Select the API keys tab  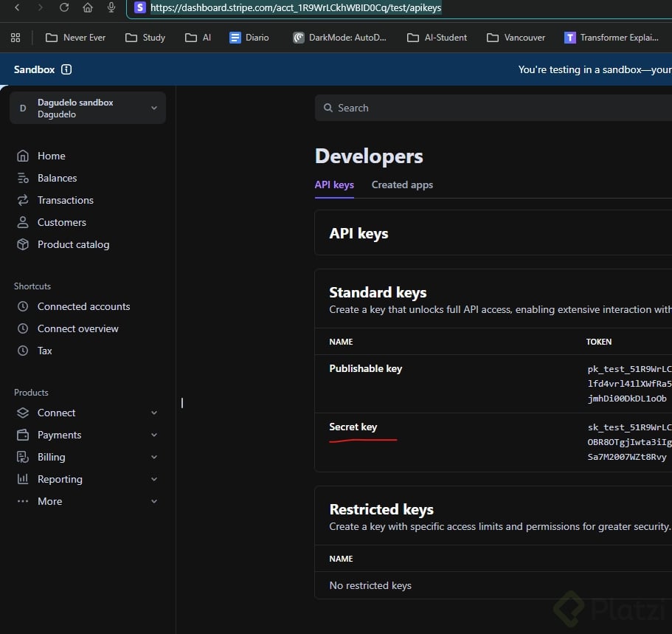tap(334, 185)
